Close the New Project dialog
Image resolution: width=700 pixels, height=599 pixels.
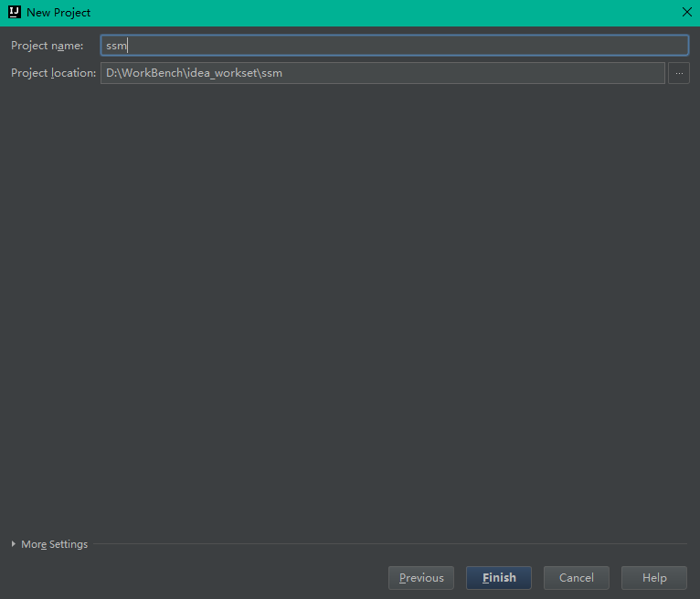(687, 12)
